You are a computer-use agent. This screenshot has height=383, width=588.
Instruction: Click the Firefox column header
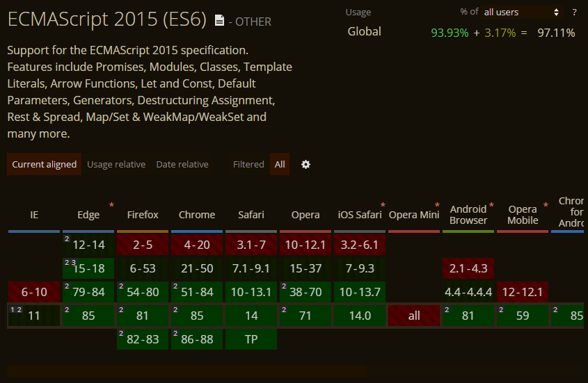[x=143, y=215]
